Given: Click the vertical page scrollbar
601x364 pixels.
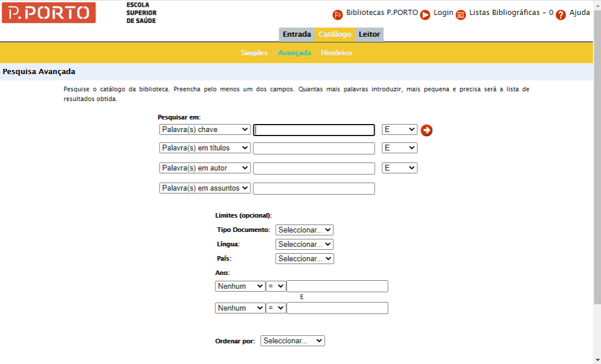Looking at the screenshot, I should (597, 172).
